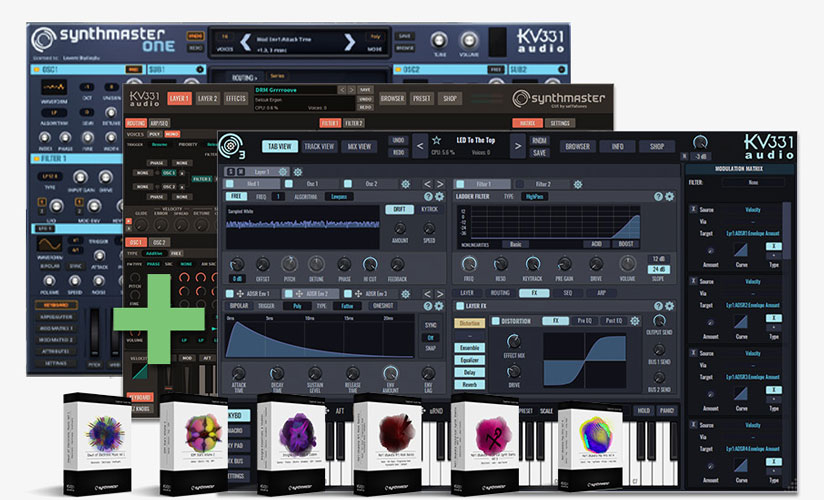The image size is (824, 500).
Task: Toggle the DRIFT button in oscillator section
Action: pyautogui.click(x=400, y=209)
